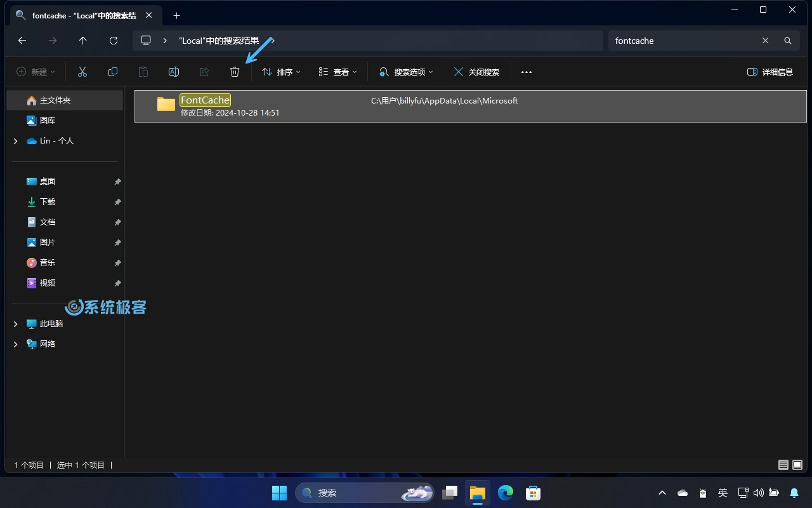Click the Forward navigation arrow
Viewport: 812px width, 508px height.
click(x=53, y=41)
